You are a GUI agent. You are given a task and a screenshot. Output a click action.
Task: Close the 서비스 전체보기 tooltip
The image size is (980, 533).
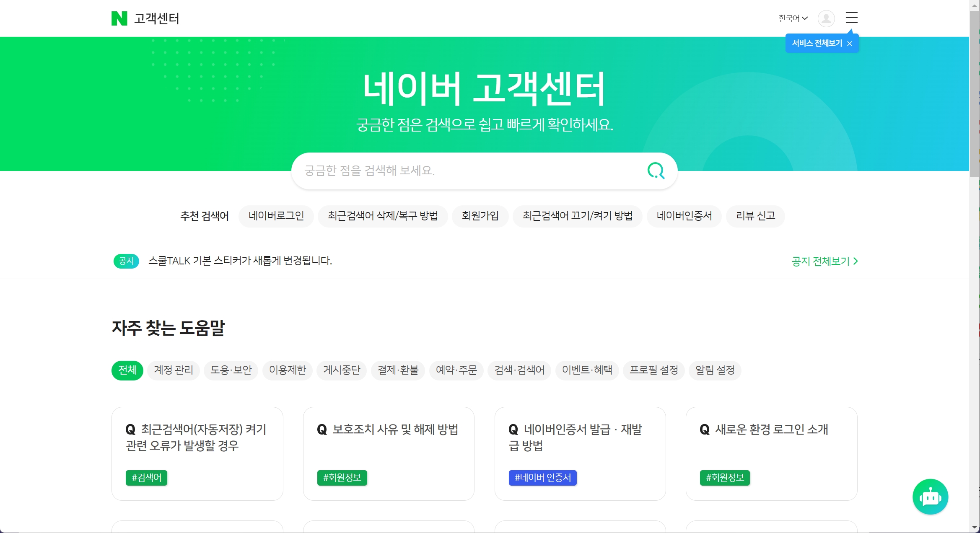click(850, 44)
